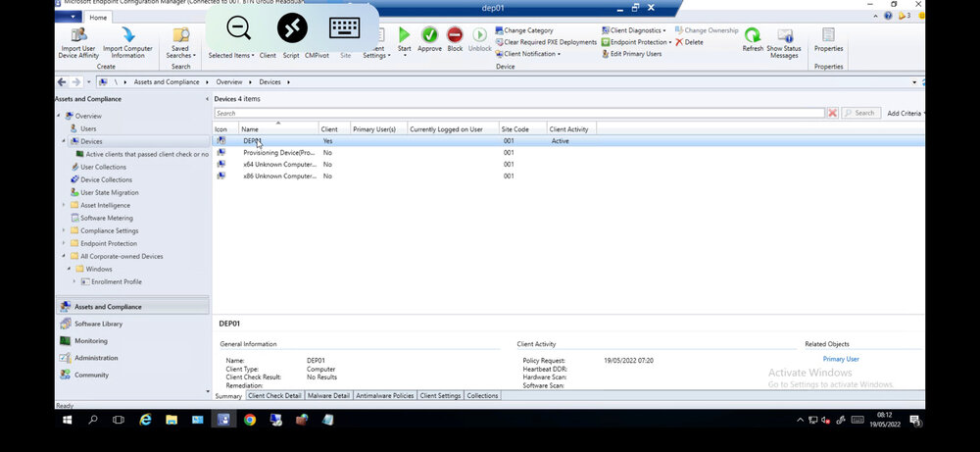Expand the Asset Intelligence folder

coord(64,205)
